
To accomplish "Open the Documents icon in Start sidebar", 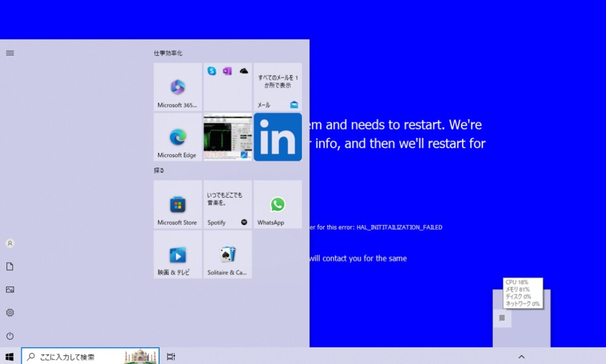I will click(x=10, y=267).
